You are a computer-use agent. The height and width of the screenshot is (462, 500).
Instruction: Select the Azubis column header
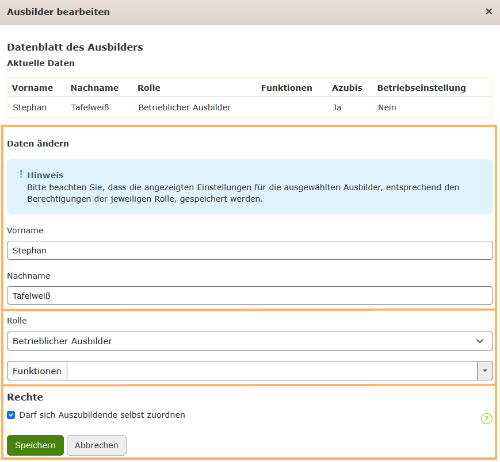(347, 88)
